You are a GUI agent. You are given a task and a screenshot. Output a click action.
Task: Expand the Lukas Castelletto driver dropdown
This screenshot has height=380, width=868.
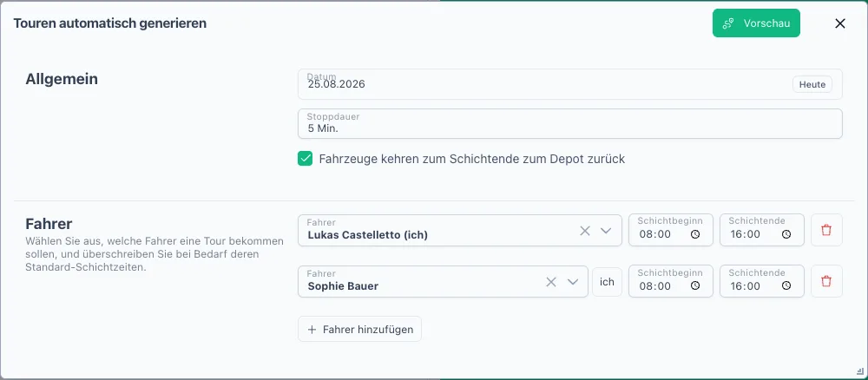(606, 231)
